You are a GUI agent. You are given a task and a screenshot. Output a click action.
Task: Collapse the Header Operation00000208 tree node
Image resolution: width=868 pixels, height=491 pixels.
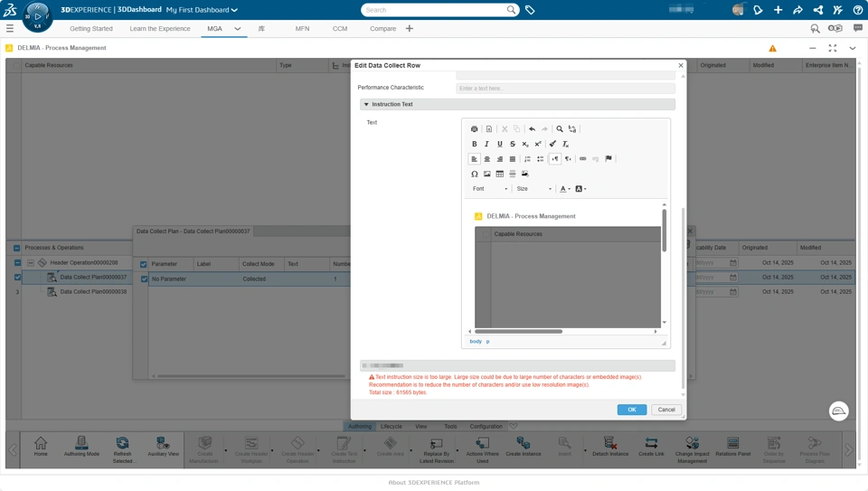pos(31,262)
